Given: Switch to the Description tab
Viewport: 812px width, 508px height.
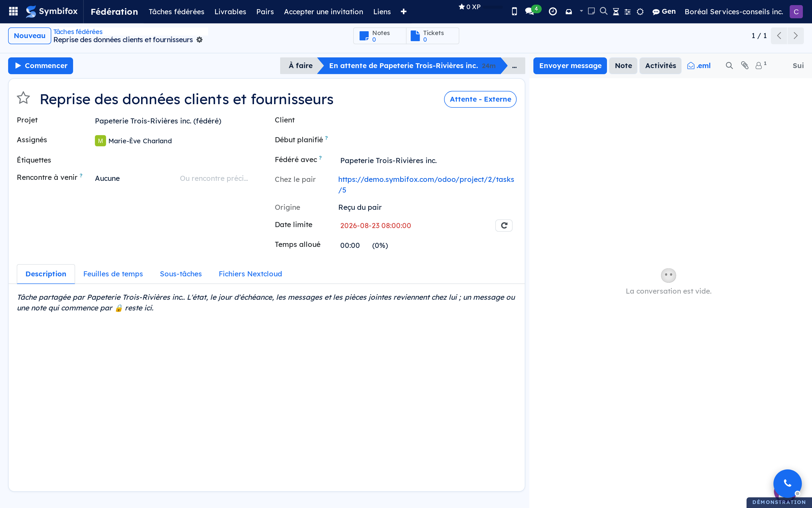Looking at the screenshot, I should coord(46,274).
